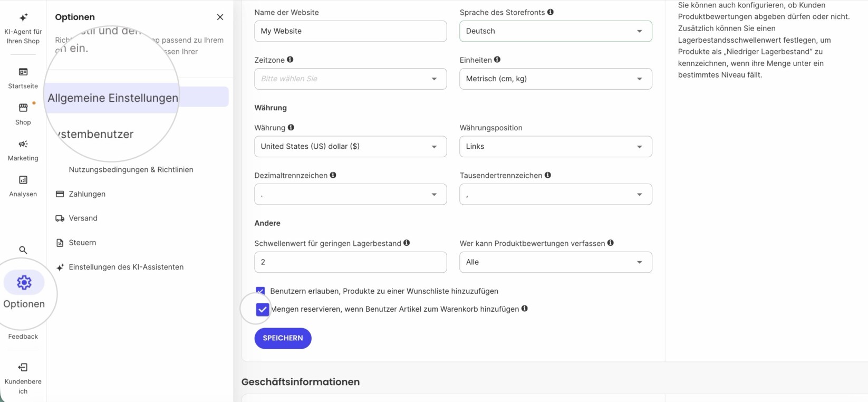The height and width of the screenshot is (402, 868).
Task: Open the Produktbewertungen verfassen dropdown
Action: [x=556, y=262]
